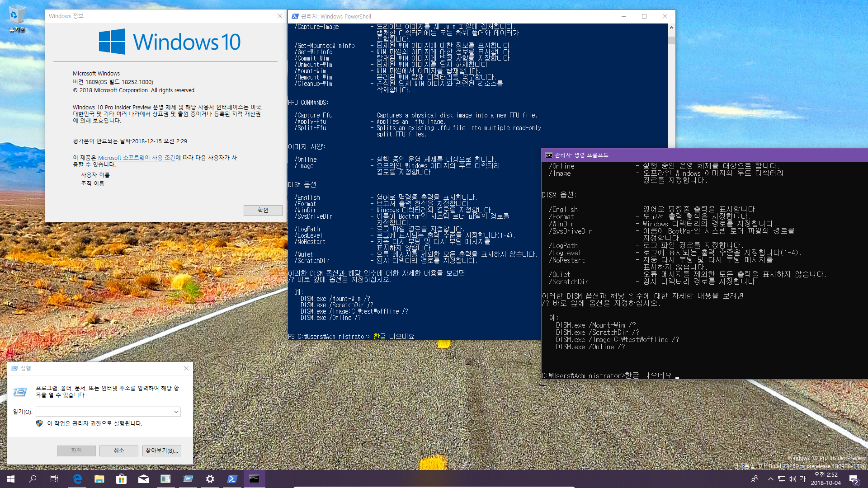Open the Mail app from the taskbar
This screenshot has height=488, width=868.
coord(144,479)
